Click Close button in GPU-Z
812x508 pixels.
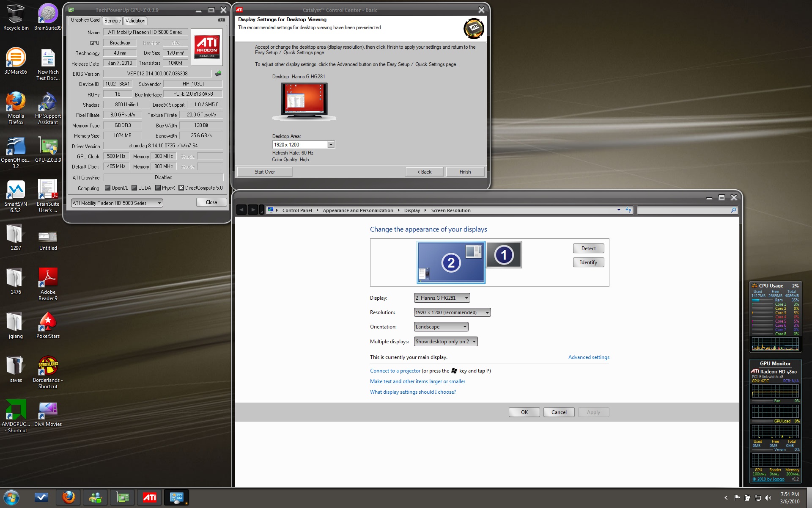[211, 202]
